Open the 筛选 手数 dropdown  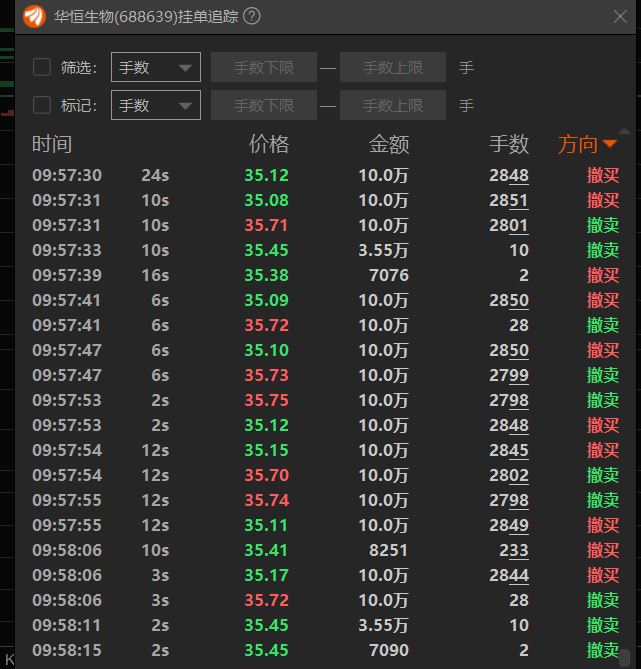(x=156, y=67)
